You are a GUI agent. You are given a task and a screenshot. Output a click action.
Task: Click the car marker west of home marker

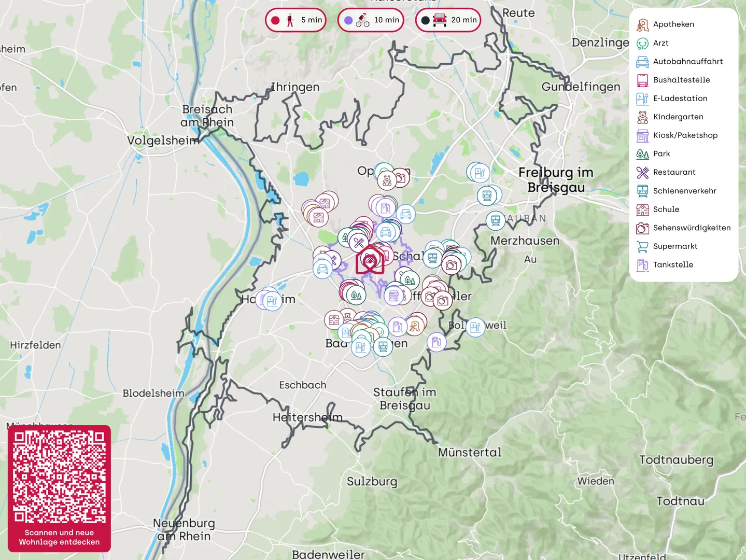pos(322,269)
